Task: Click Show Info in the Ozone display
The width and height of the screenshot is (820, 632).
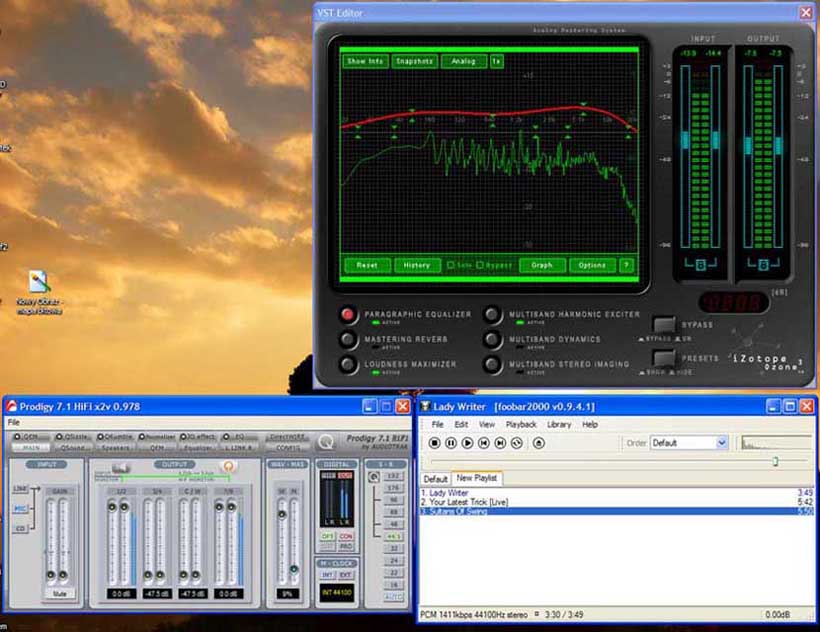Action: pyautogui.click(x=365, y=61)
